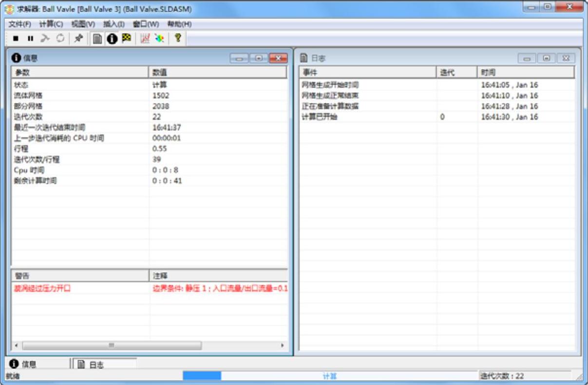Open the 插入(I) menu
Image resolution: width=588 pixels, height=385 pixels.
click(114, 24)
